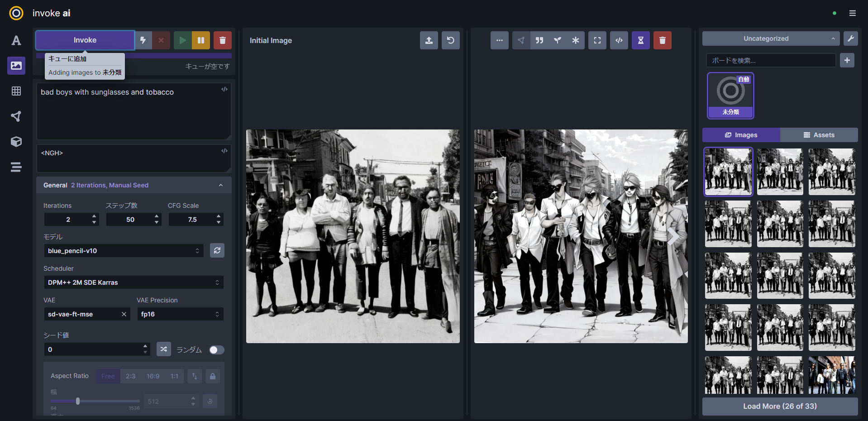The width and height of the screenshot is (868, 421).
Task: Collapse the General settings section
Action: (x=134, y=185)
